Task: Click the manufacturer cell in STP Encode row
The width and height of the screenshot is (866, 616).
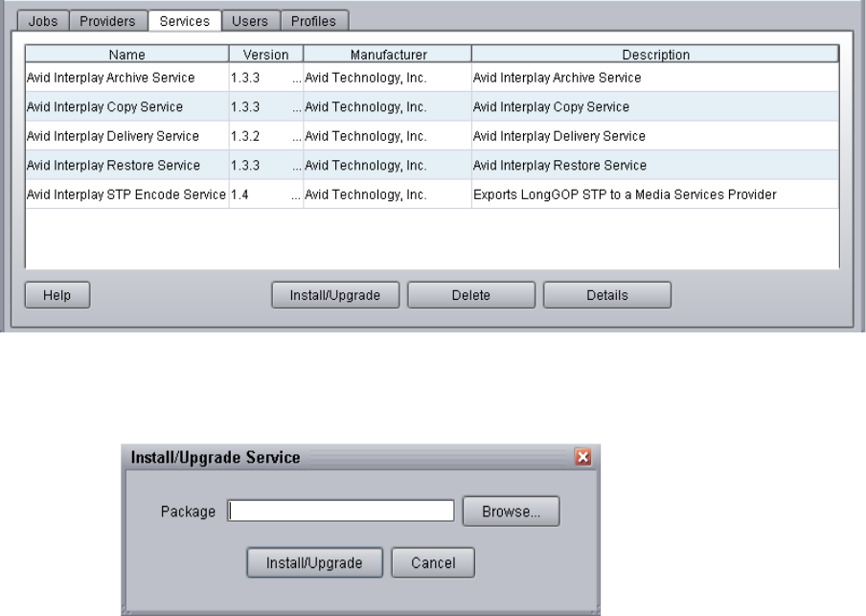Action: (388, 194)
